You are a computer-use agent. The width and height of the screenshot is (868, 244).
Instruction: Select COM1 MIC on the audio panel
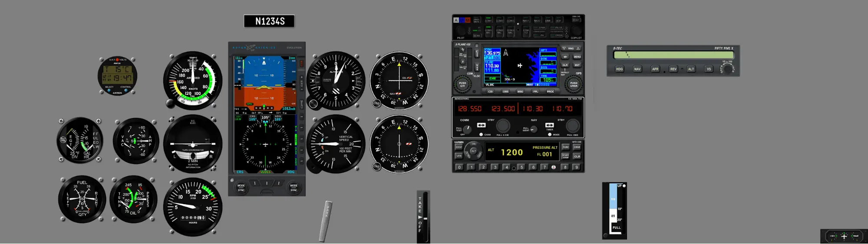pyautogui.click(x=488, y=32)
